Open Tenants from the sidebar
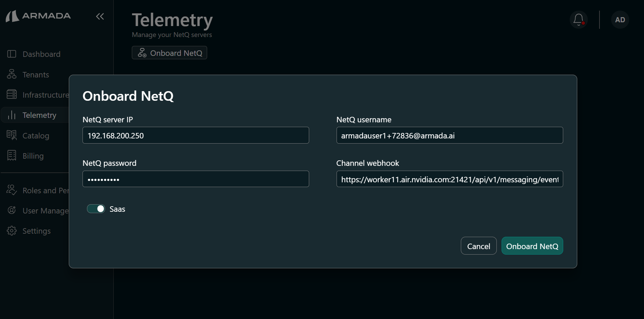Image resolution: width=644 pixels, height=319 pixels. click(x=36, y=75)
